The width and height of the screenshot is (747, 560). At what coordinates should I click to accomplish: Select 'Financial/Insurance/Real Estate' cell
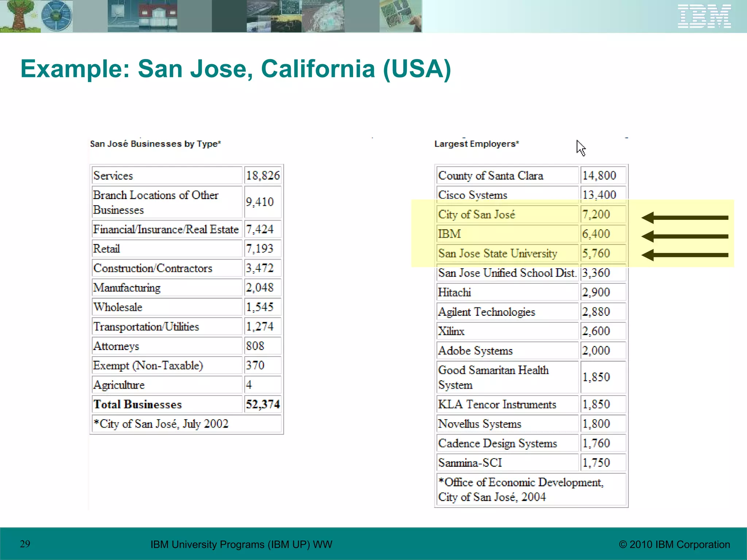167,229
